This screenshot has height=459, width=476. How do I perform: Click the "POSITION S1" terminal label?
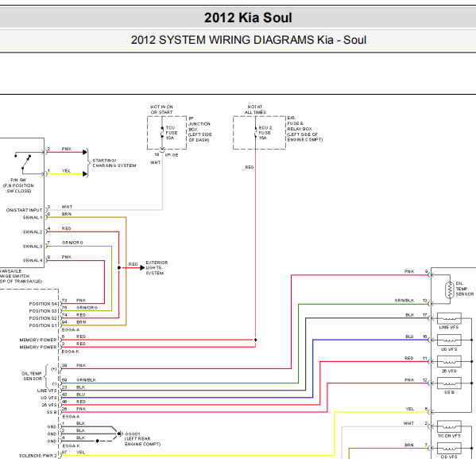tap(43, 325)
